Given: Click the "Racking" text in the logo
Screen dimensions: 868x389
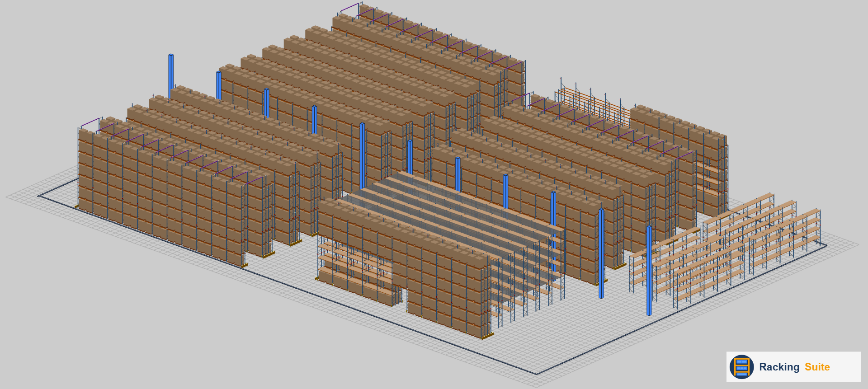Looking at the screenshot, I should pos(779,367).
